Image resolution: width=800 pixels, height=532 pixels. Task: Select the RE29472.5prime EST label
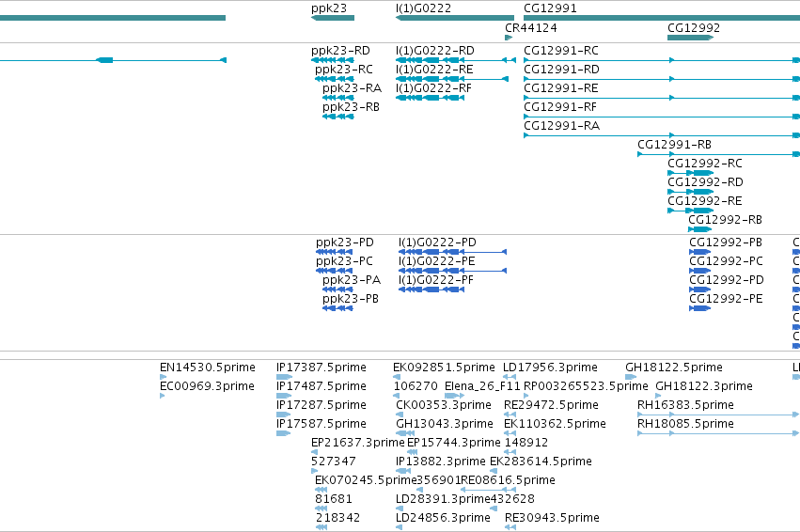(x=551, y=405)
